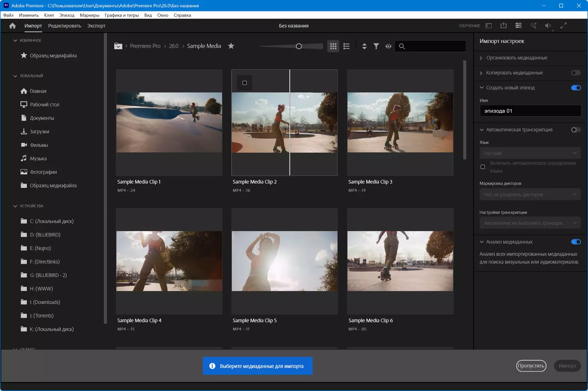Image resolution: width=588 pixels, height=391 pixels.
Task: Open the folder path dropdown icon
Action: point(118,46)
